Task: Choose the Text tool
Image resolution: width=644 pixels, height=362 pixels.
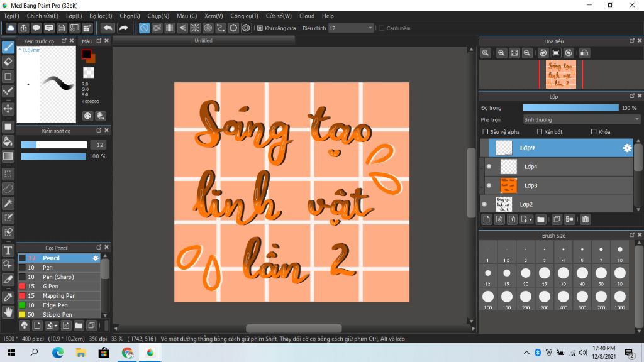Action: pos(8,250)
